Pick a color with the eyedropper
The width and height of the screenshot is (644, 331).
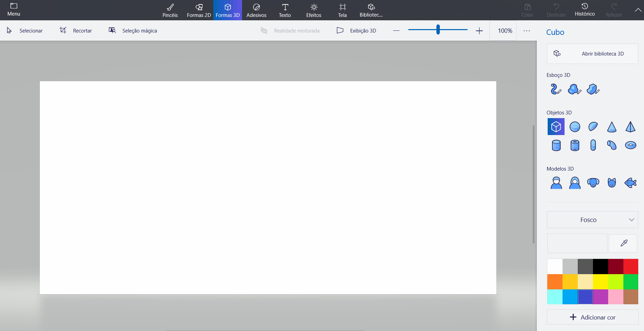623,243
